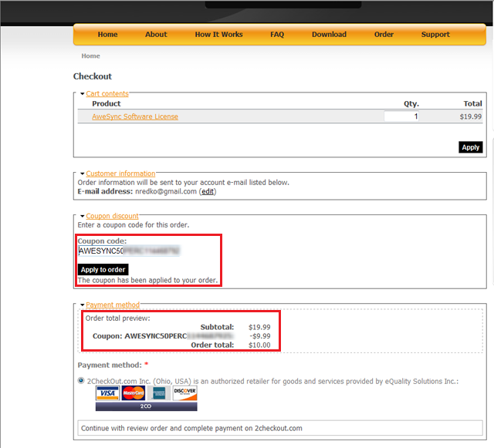Open the Support menu item
Screen dimensions: 494x448
[435, 35]
